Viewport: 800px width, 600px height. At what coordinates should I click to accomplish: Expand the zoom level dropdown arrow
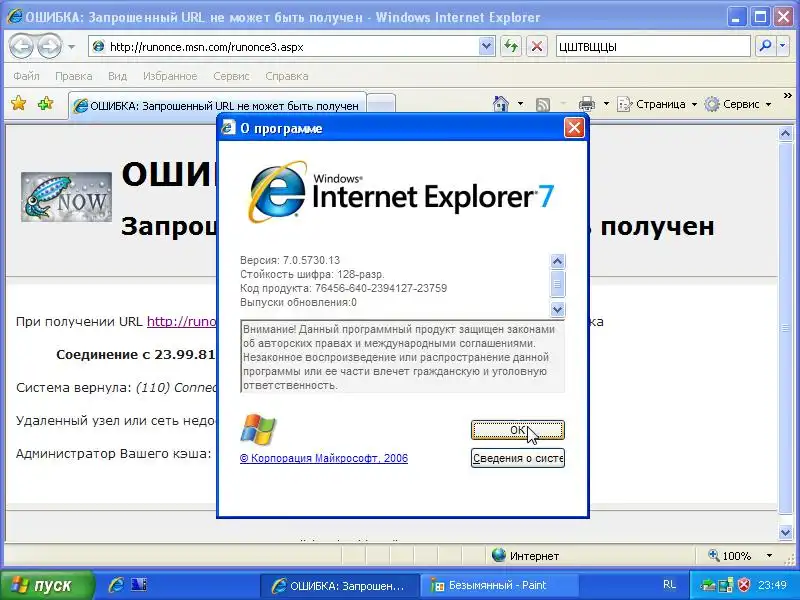769,556
